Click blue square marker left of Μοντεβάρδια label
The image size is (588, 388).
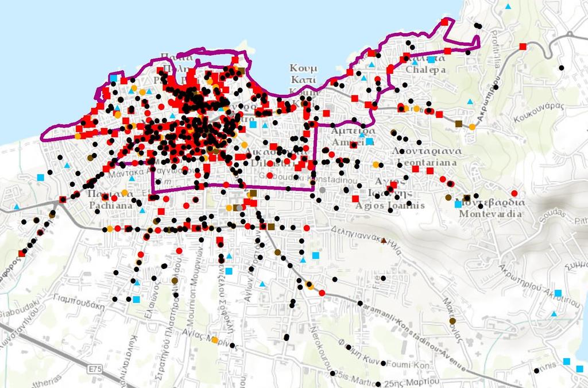click(458, 204)
